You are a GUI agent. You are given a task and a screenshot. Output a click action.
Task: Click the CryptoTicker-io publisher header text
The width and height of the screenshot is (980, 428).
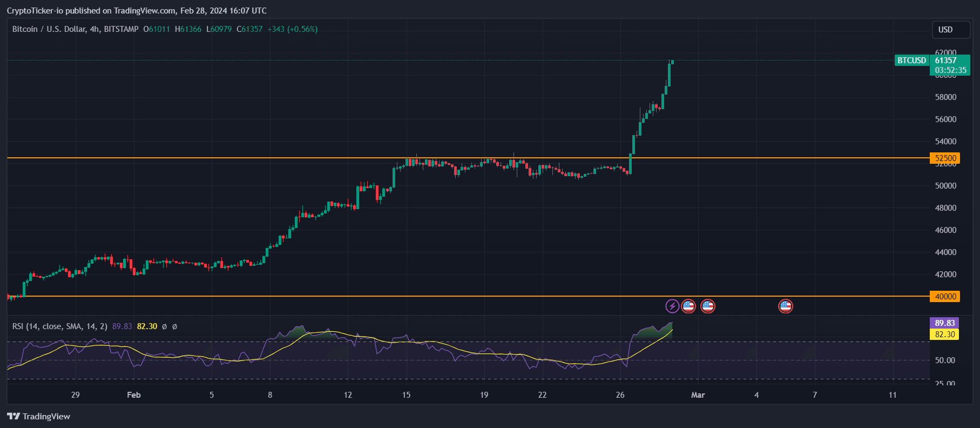click(x=136, y=11)
